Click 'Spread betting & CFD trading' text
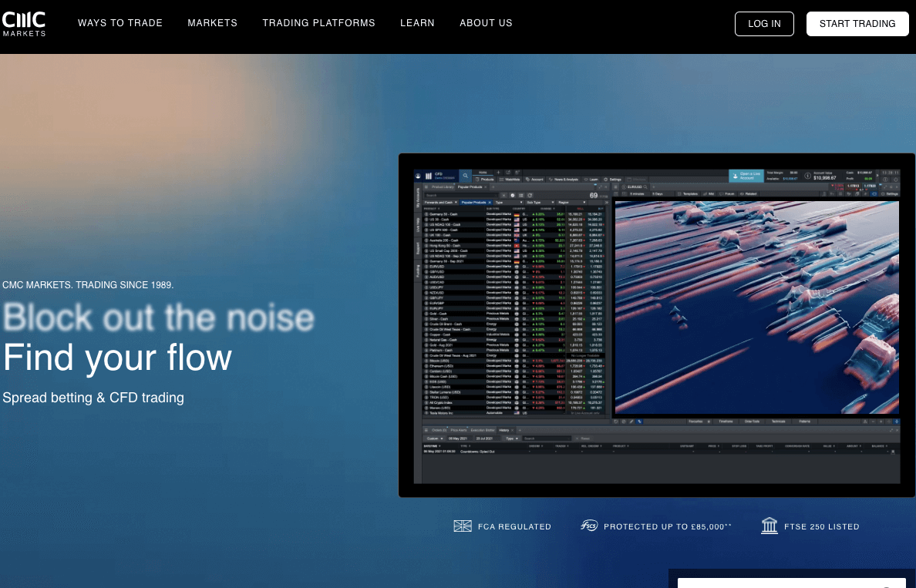 pyautogui.click(x=93, y=398)
